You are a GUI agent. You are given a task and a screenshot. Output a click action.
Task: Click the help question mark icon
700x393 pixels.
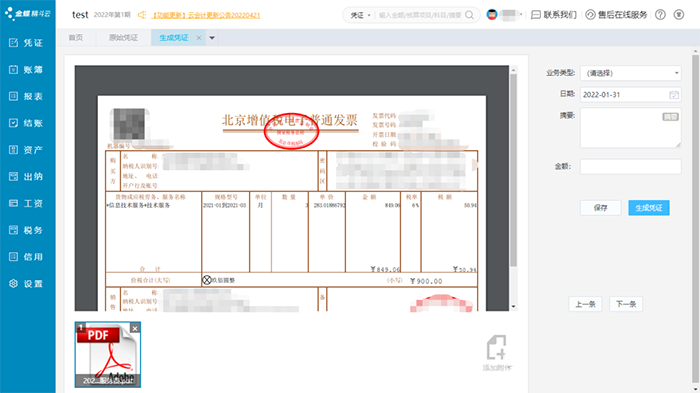(x=660, y=15)
